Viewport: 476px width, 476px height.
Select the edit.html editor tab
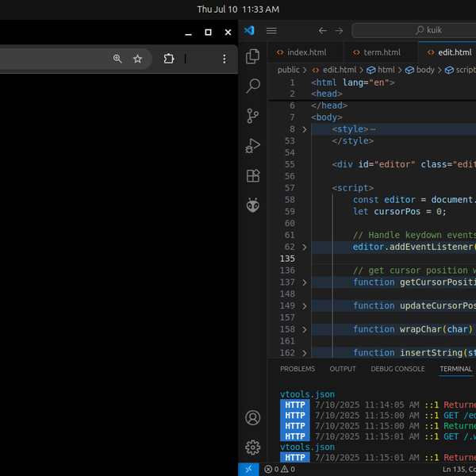click(447, 52)
